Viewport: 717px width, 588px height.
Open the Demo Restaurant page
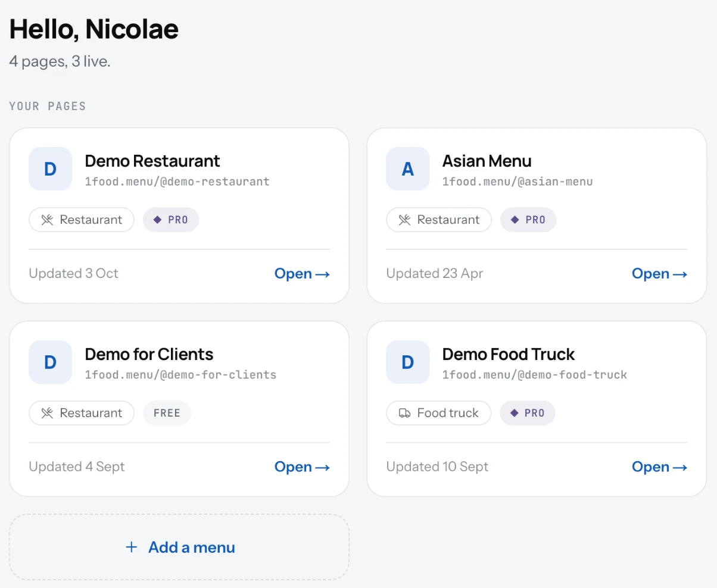[302, 274]
